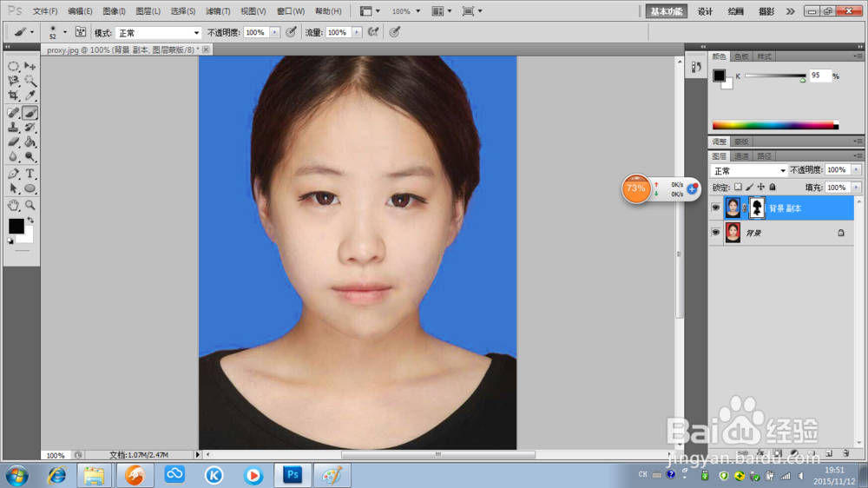Screen dimensions: 868x488
Task: Select the Eyedropper tool
Action: [x=30, y=96]
